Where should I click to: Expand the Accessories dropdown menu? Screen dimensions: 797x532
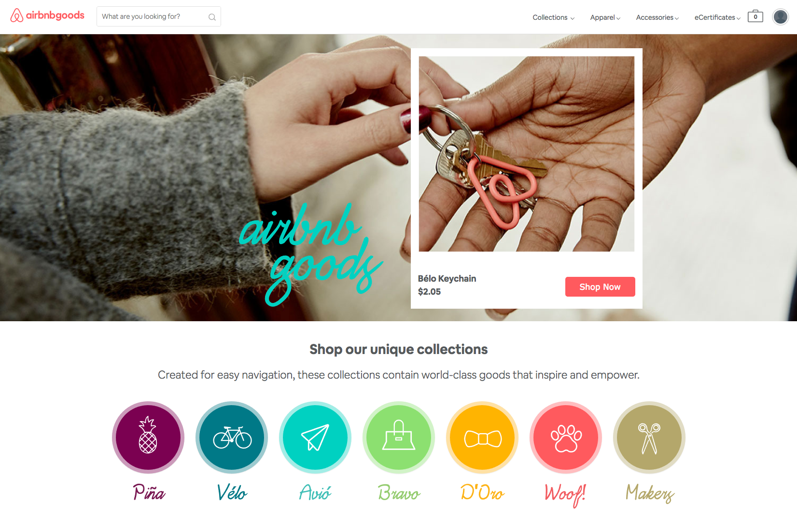(x=657, y=17)
